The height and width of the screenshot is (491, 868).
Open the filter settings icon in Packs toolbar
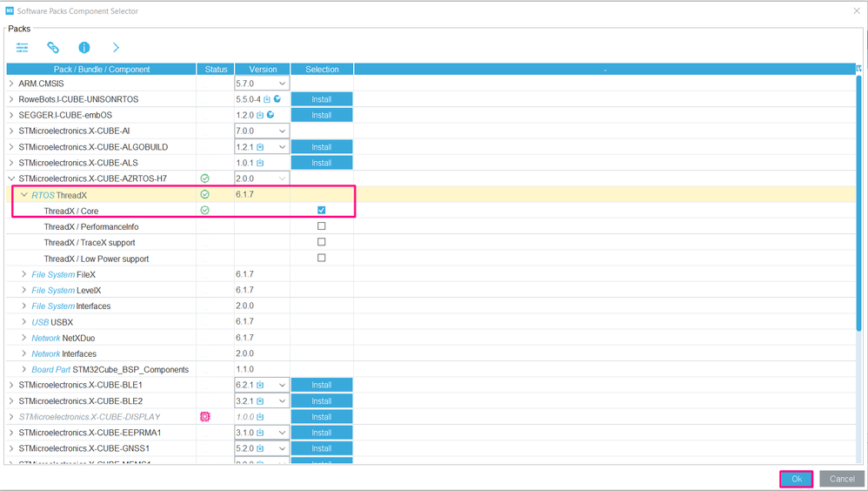22,48
